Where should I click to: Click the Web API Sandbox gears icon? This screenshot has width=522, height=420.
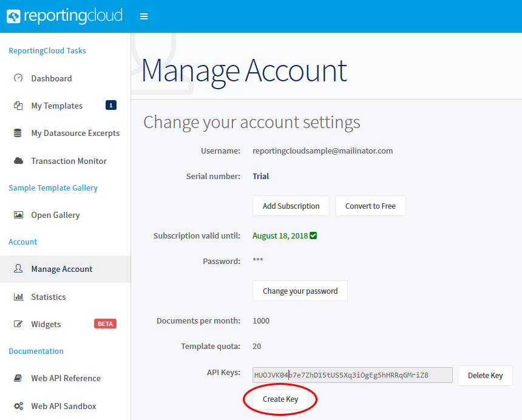18,405
